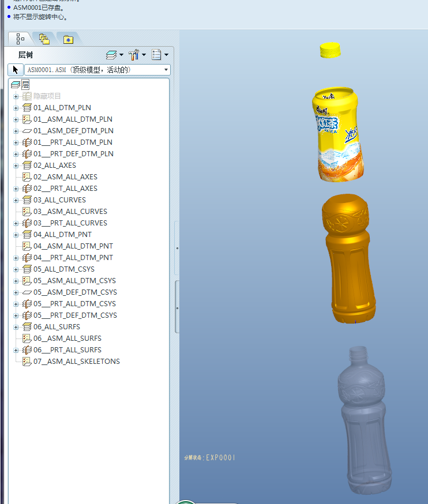Select the yellow ice tea label sleeve
428x504 pixels.
point(337,135)
